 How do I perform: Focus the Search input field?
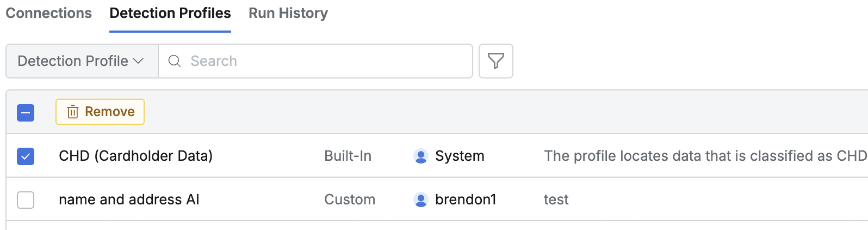326,61
